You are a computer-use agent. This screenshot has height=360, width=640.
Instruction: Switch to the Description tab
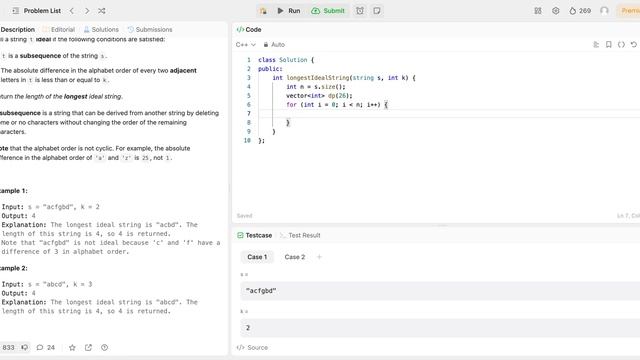tap(18, 29)
